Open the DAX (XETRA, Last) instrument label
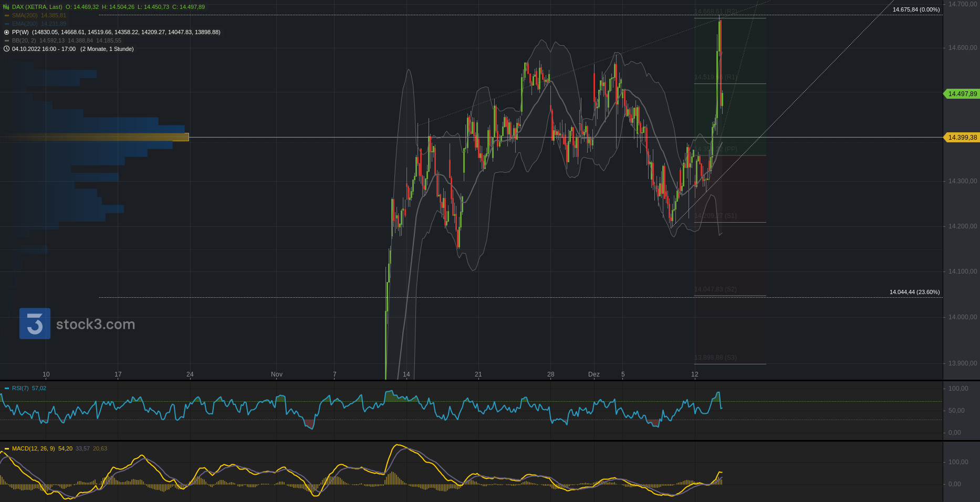Viewport: 980px width, 502px height. [37, 7]
